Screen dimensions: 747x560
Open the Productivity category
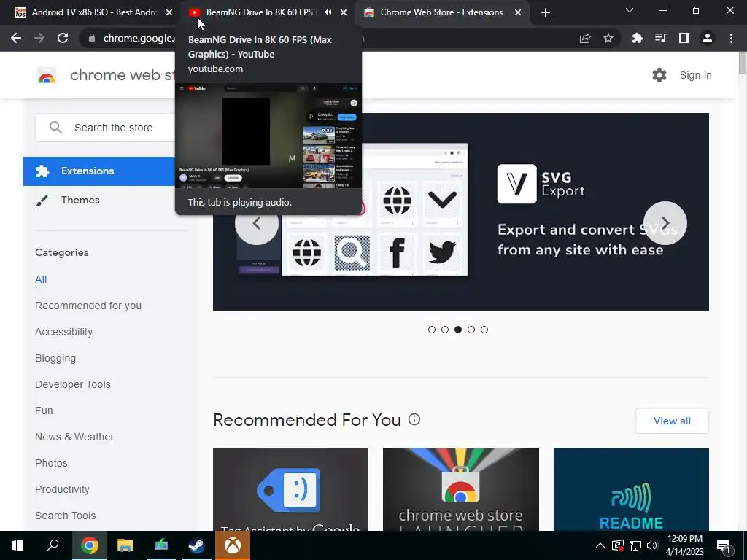coord(63,489)
